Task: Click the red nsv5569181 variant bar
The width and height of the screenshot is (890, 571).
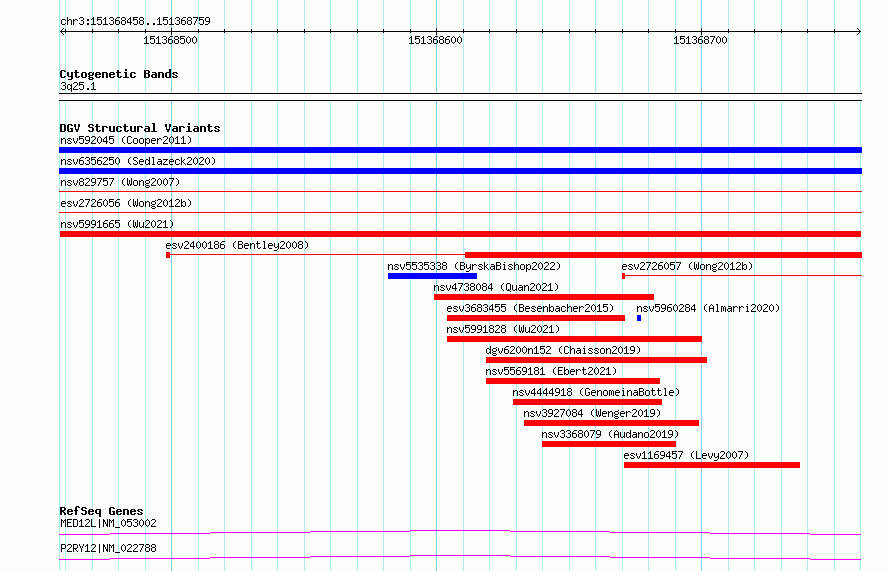Action: coord(573,381)
